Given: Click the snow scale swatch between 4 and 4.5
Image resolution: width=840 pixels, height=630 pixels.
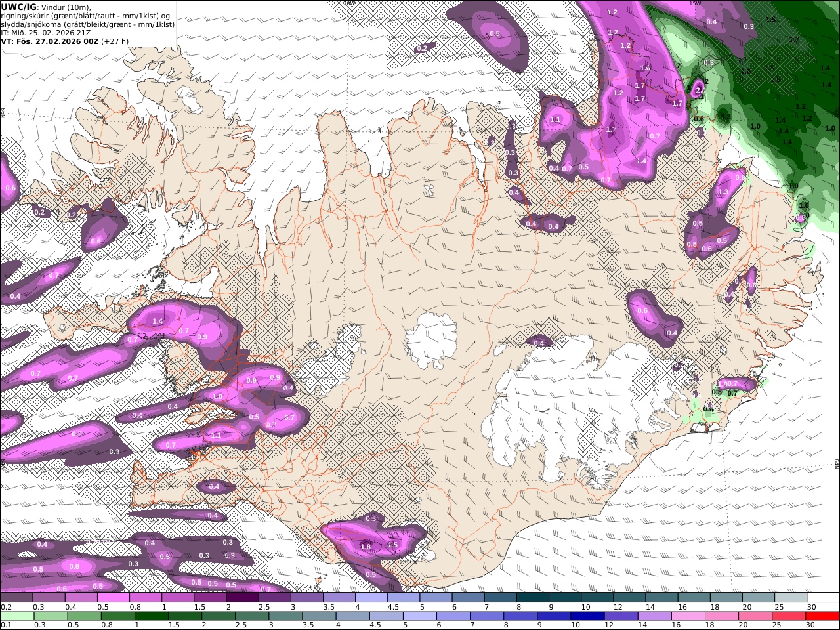Looking at the screenshot, I should (371, 598).
